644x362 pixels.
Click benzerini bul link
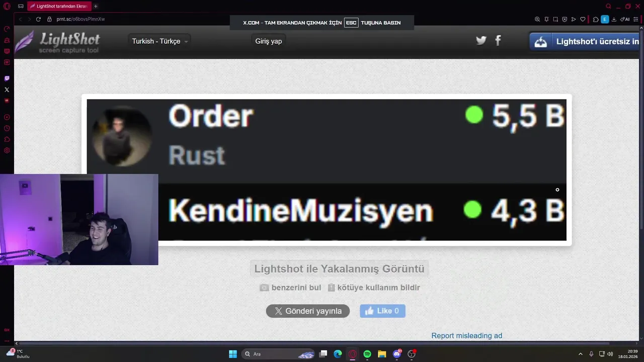coord(290,288)
